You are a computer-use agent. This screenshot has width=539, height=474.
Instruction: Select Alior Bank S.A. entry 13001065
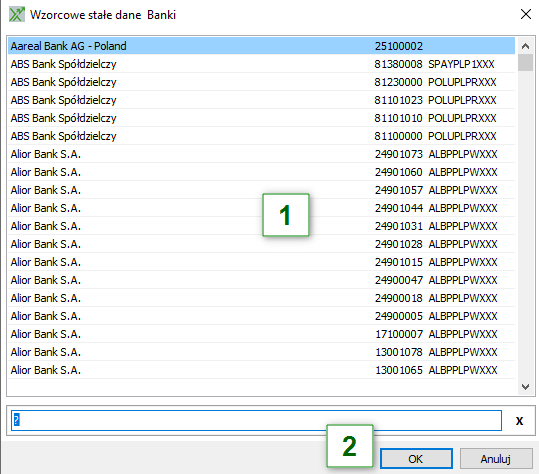click(261, 370)
